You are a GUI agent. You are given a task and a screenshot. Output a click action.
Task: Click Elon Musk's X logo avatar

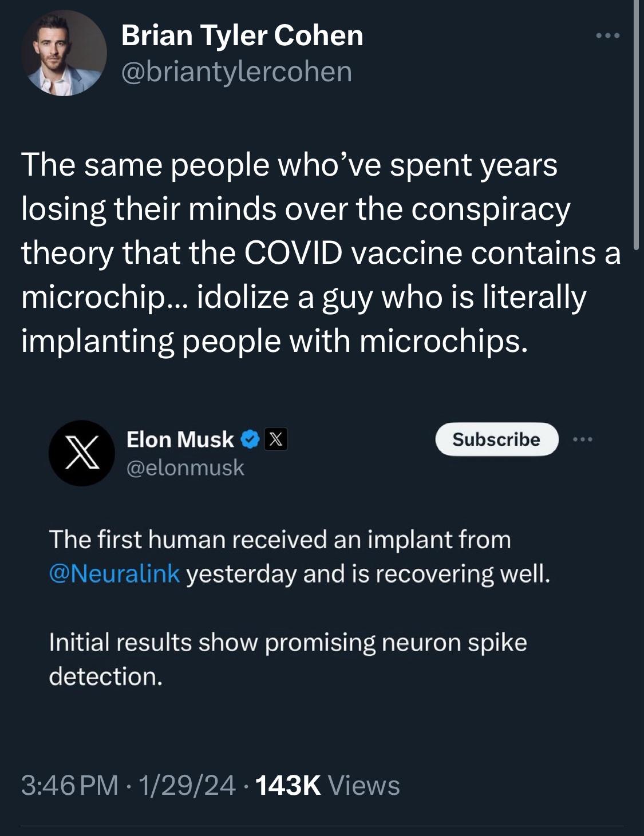78,453
